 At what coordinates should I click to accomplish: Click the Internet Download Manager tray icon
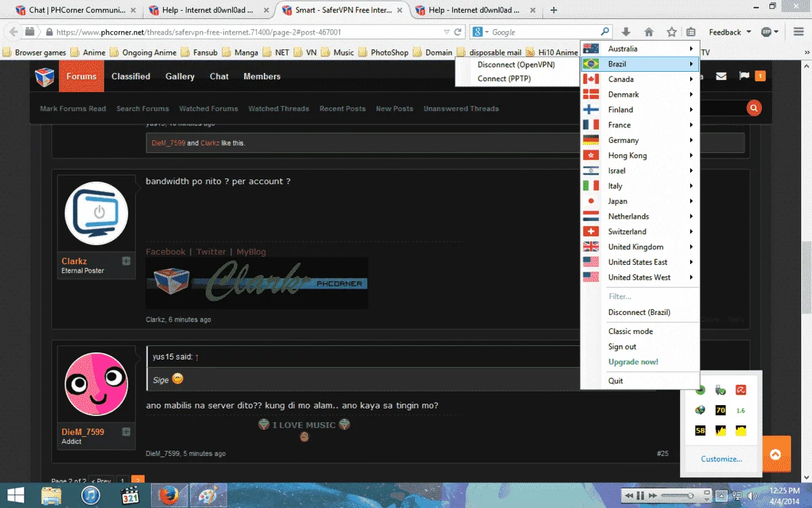coord(700,410)
